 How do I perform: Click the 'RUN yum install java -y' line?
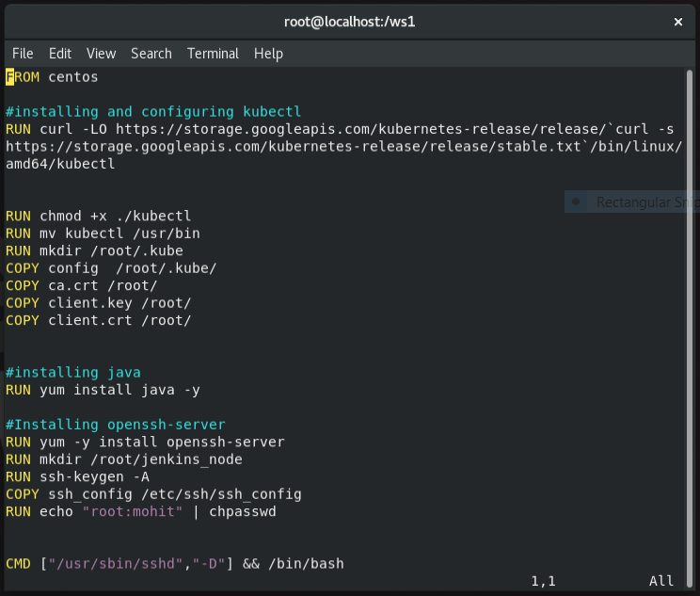point(103,390)
